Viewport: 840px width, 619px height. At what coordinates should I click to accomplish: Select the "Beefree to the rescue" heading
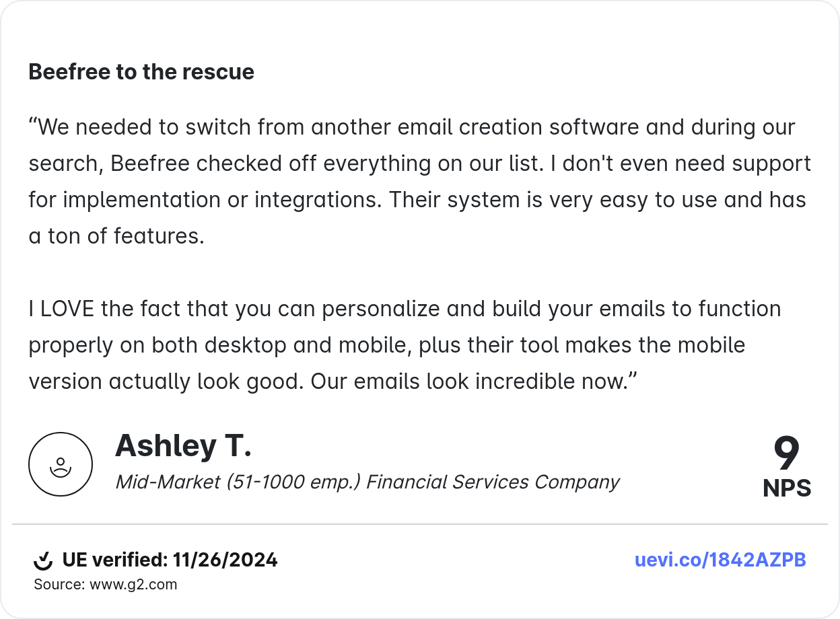[x=141, y=72]
